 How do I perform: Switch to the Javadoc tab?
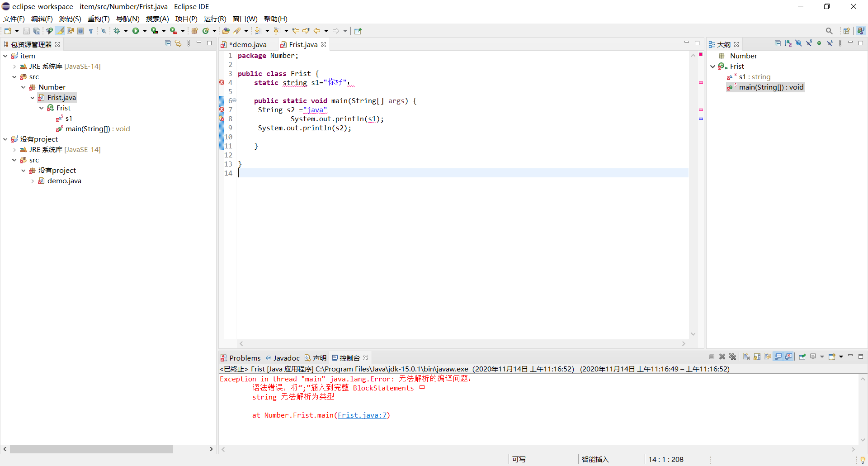pos(283,358)
